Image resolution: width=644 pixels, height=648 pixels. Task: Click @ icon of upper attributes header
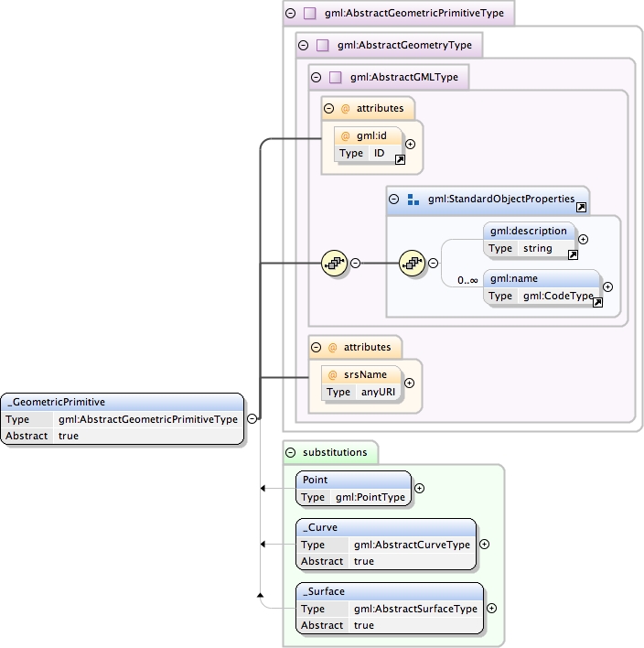pyautogui.click(x=346, y=109)
